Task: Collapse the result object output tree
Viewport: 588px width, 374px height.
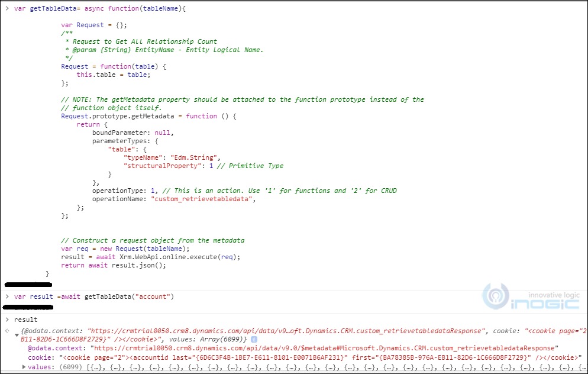Action: point(16,336)
